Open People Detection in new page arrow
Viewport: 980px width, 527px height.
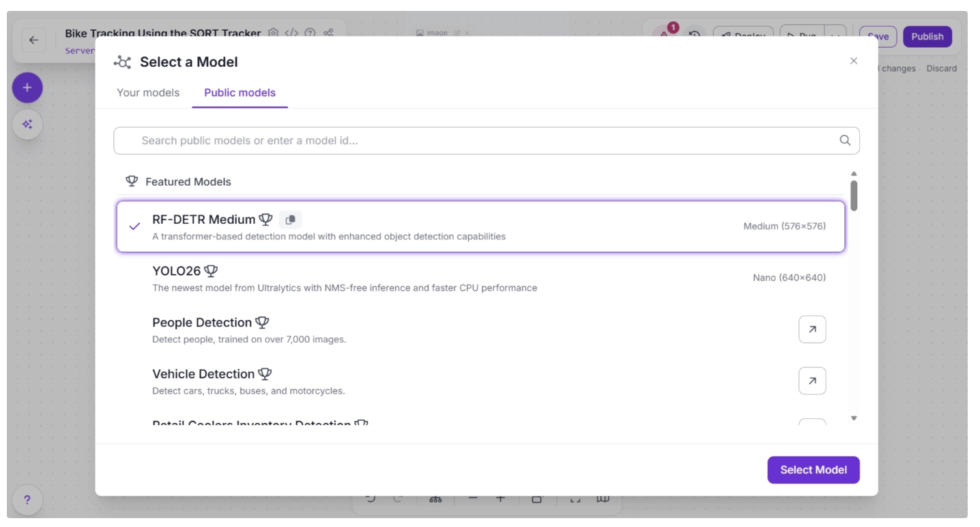click(812, 329)
